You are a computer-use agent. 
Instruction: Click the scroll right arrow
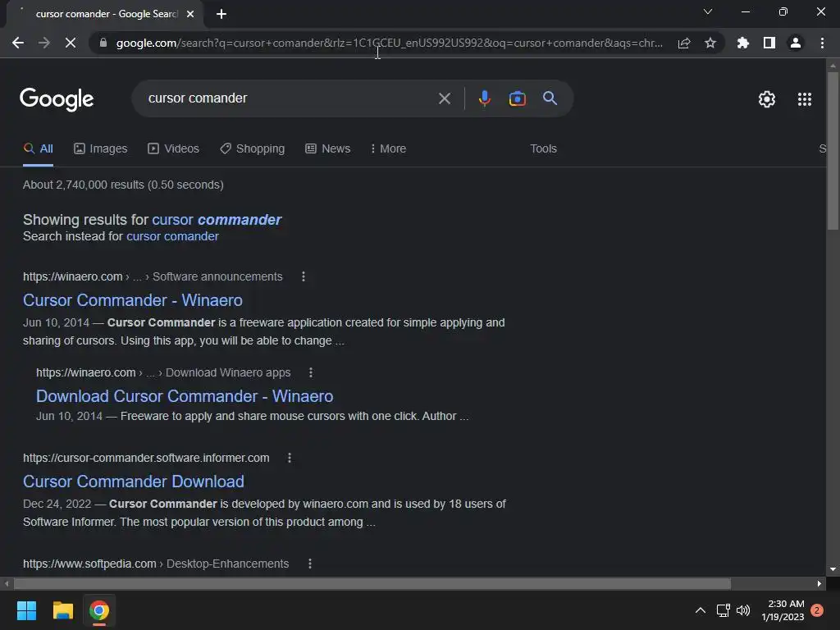[x=819, y=583]
